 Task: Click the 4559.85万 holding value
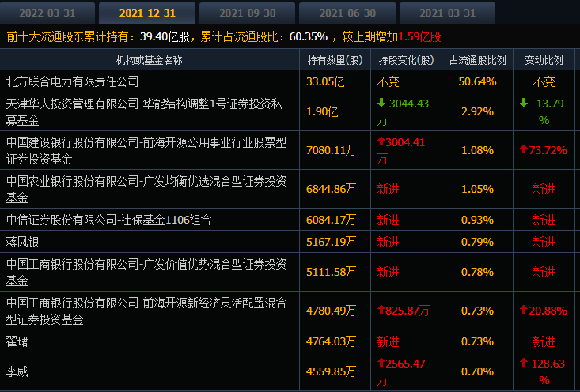[331, 371]
